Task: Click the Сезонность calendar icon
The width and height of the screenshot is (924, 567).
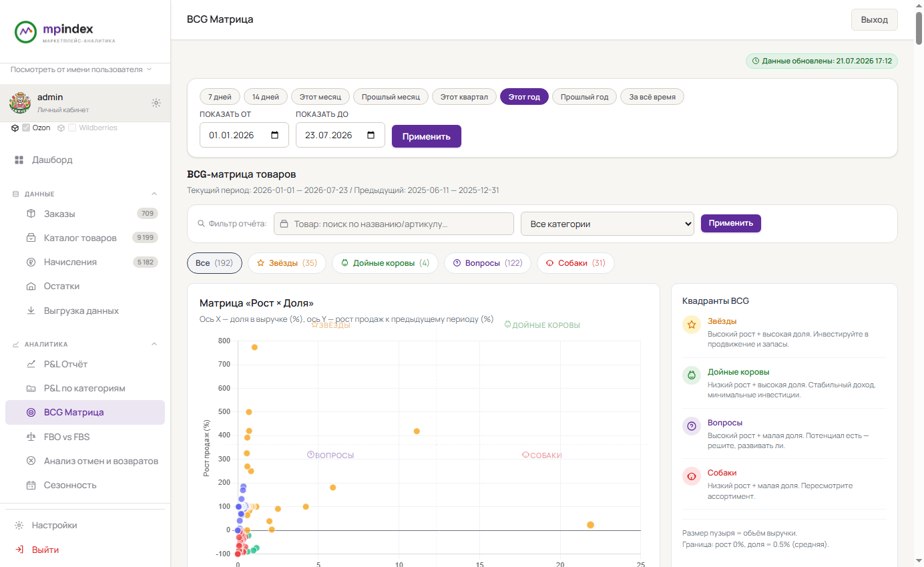Action: [x=31, y=486]
